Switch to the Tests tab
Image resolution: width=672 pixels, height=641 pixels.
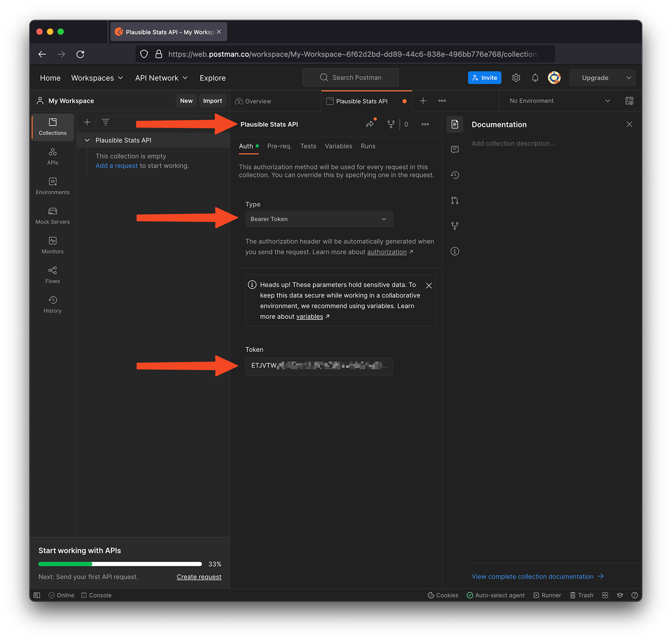pyautogui.click(x=308, y=146)
